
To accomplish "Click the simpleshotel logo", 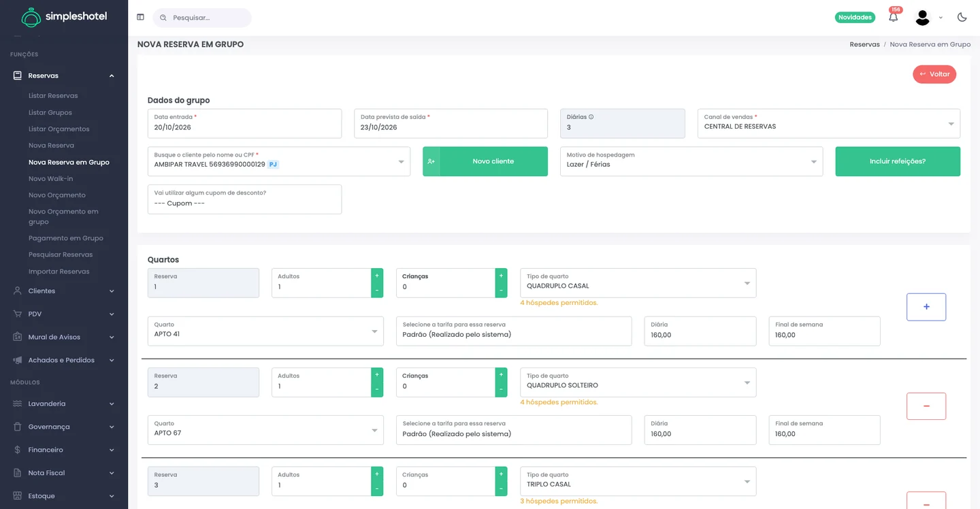I will click(64, 17).
